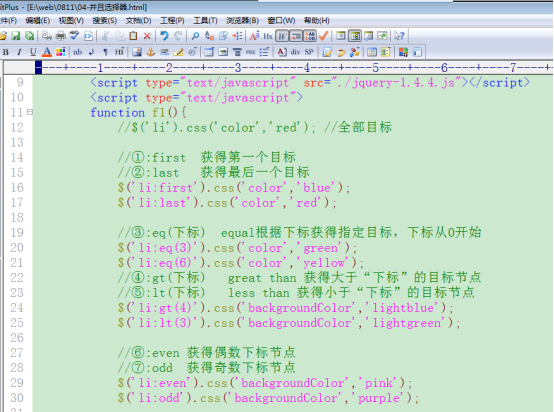Insert a span tag with SP icon
Screen dimensions: 554x412
(x=309, y=52)
